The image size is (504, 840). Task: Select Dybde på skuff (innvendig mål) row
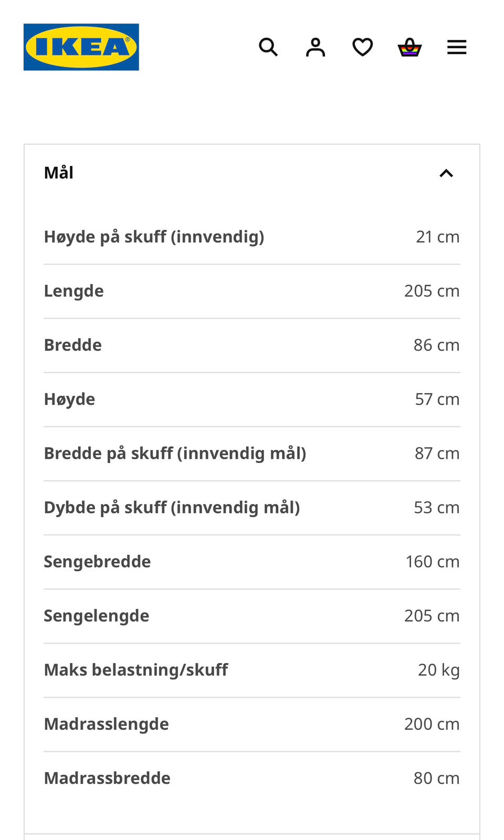[252, 507]
